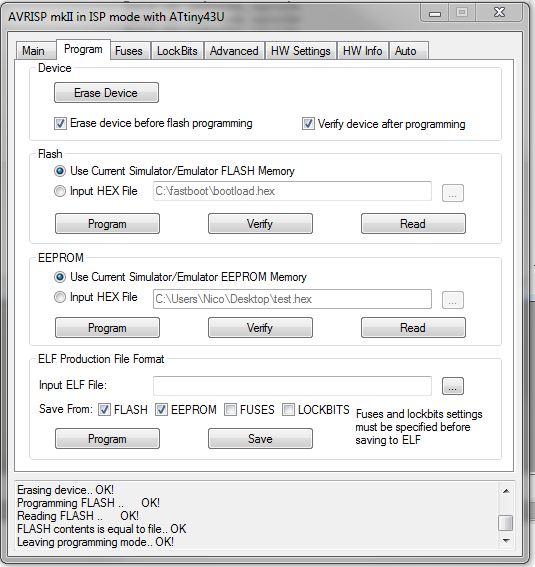This screenshot has width=535, height=567.
Task: Click Read in the EEPROM section
Action: point(413,328)
